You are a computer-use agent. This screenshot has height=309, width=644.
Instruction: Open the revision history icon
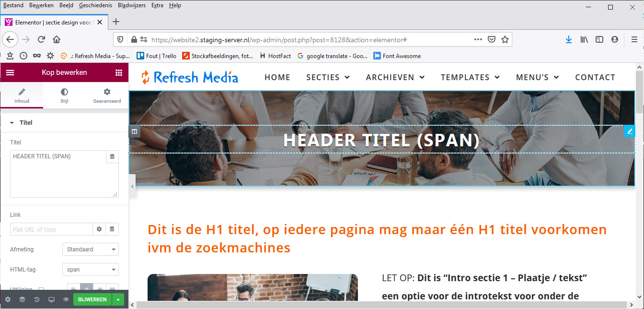pos(37,299)
